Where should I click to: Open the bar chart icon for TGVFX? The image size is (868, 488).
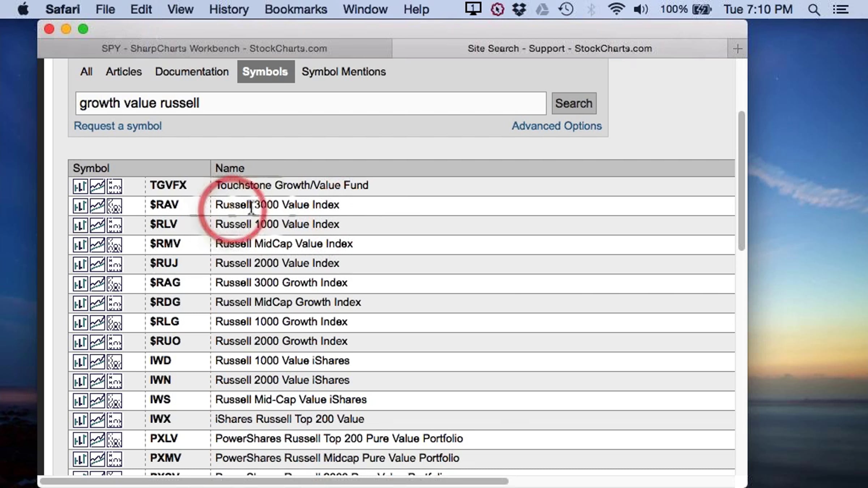pos(80,187)
